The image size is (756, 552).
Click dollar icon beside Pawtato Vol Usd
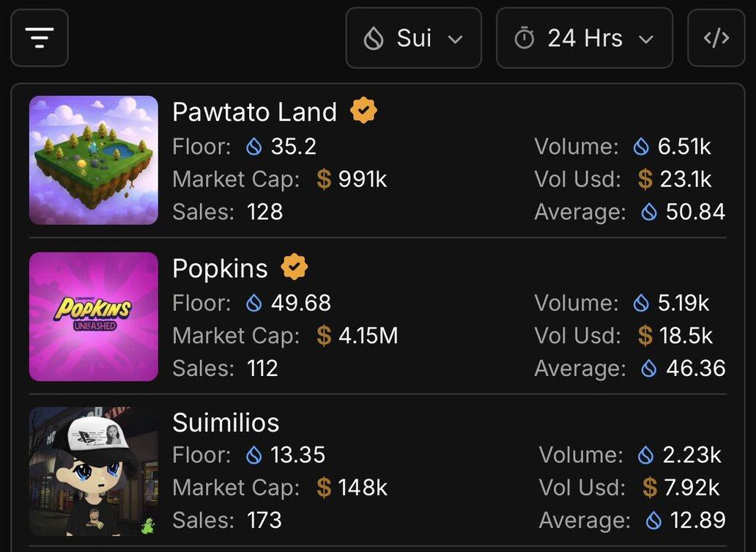(x=645, y=179)
